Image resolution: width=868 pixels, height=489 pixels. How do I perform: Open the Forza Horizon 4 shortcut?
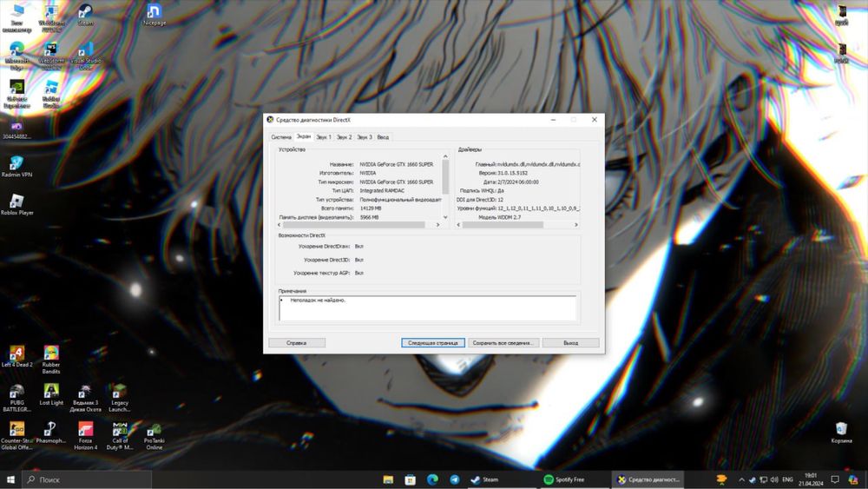coord(85,436)
